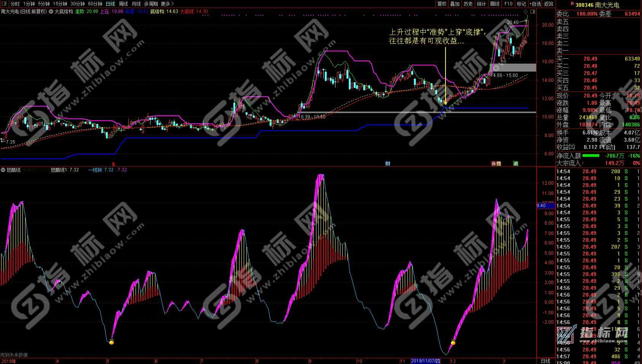Toggle 叠加 overlay mode
Viewport: 642px width, 364px height.
(455, 4)
